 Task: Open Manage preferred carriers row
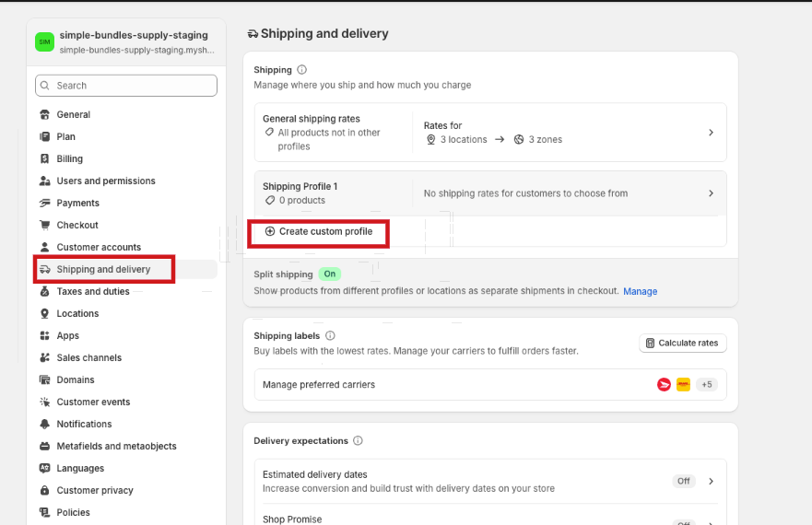pos(490,385)
